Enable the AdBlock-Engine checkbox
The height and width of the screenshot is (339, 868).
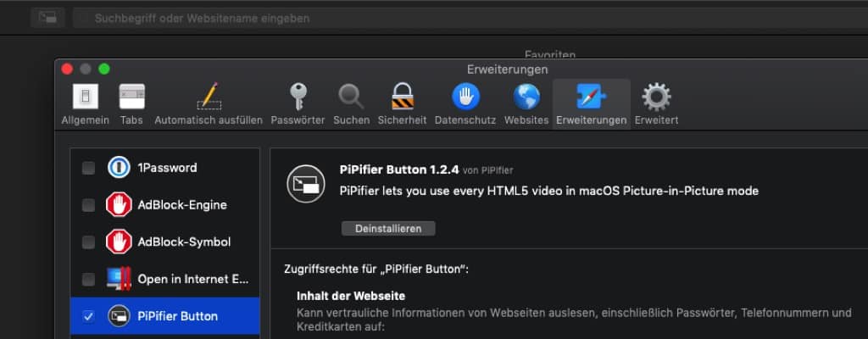click(x=88, y=205)
